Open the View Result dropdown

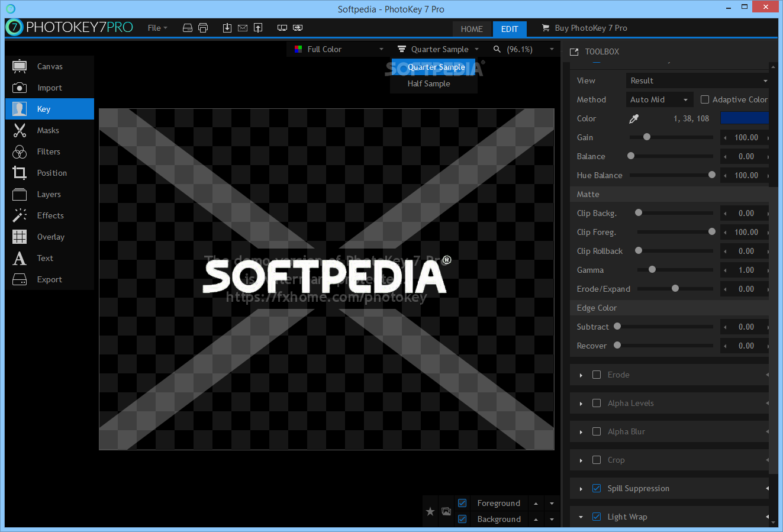[698, 80]
